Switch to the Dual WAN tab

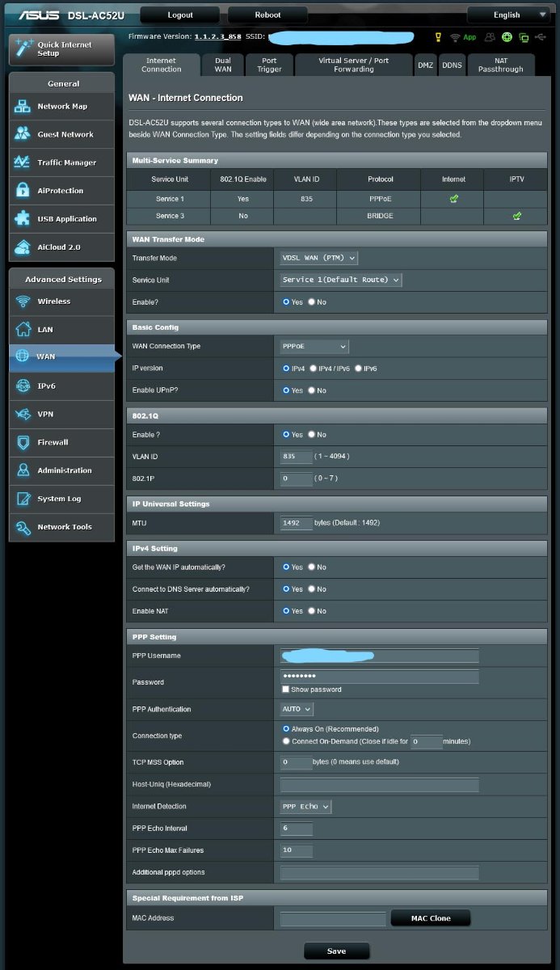click(223, 65)
